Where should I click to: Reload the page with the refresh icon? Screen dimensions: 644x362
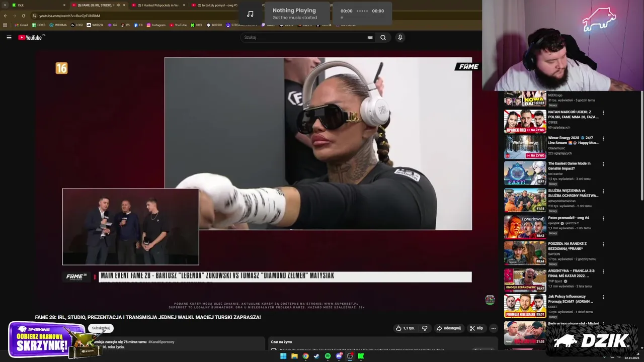pos(24,16)
